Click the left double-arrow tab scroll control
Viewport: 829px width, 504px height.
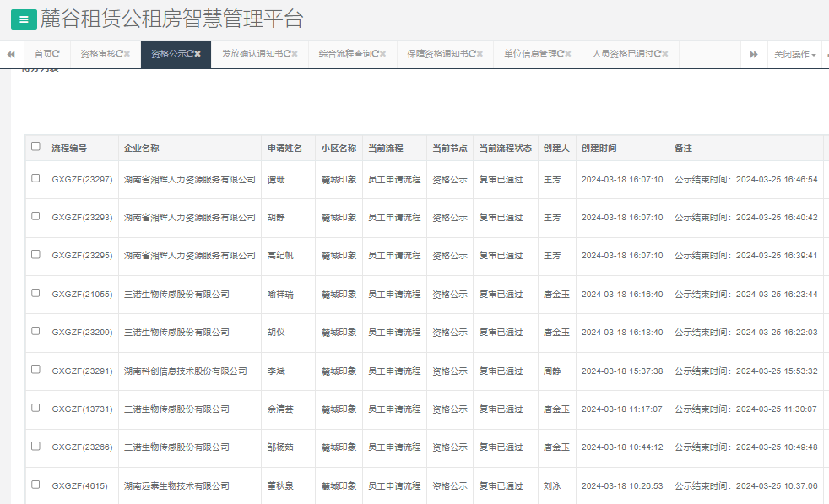pyautogui.click(x=9, y=54)
